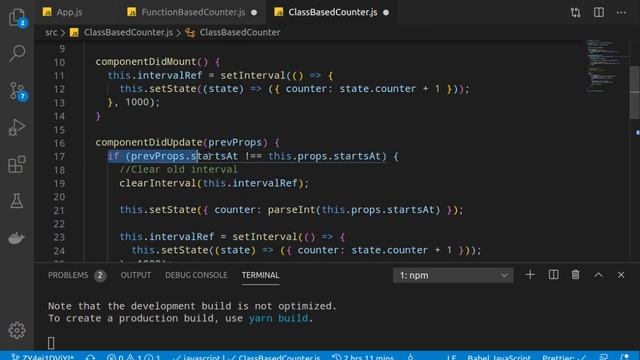Screen dimensions: 640x360
Task: Click the git branch name in status bar
Action: 43,357
